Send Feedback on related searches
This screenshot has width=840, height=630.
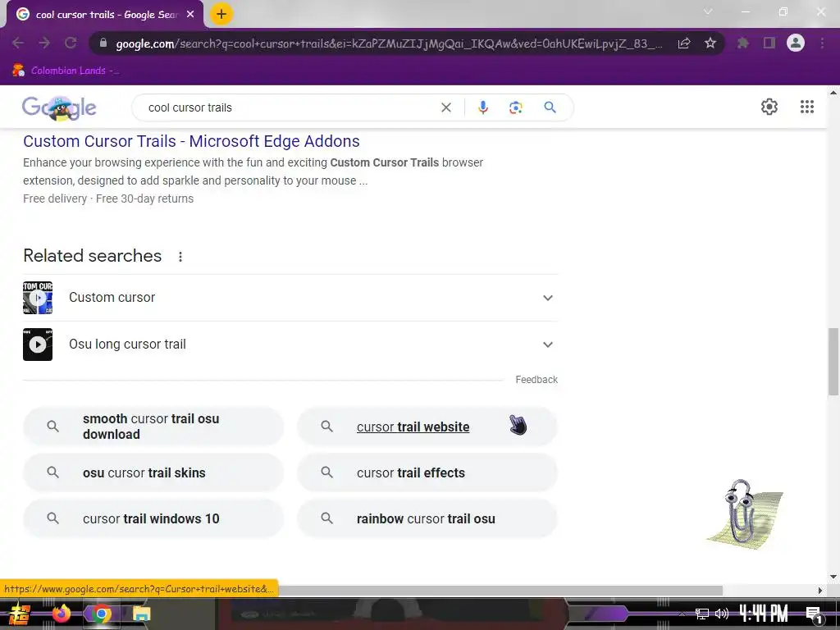tap(536, 380)
